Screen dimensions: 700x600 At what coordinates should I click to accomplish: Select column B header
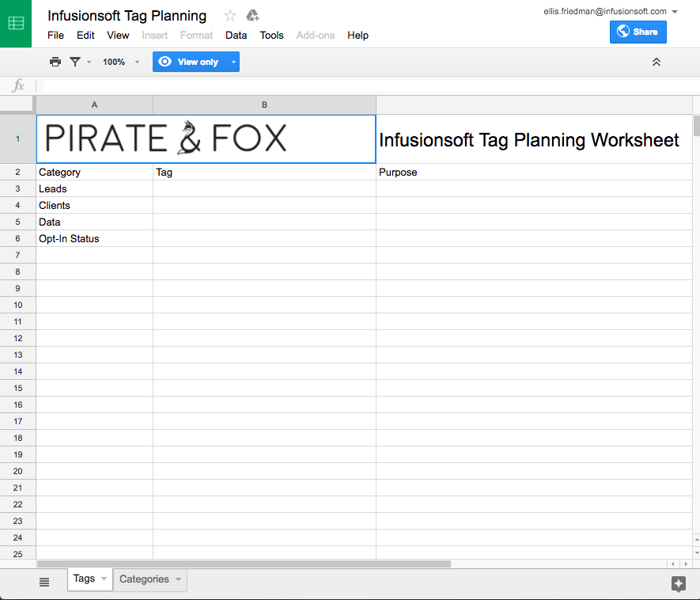264,104
